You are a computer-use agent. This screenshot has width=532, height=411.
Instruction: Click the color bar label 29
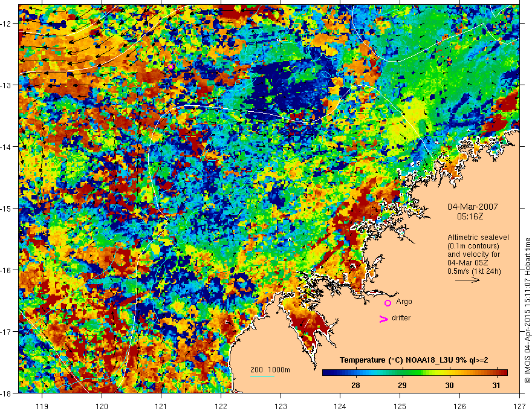pyautogui.click(x=402, y=385)
